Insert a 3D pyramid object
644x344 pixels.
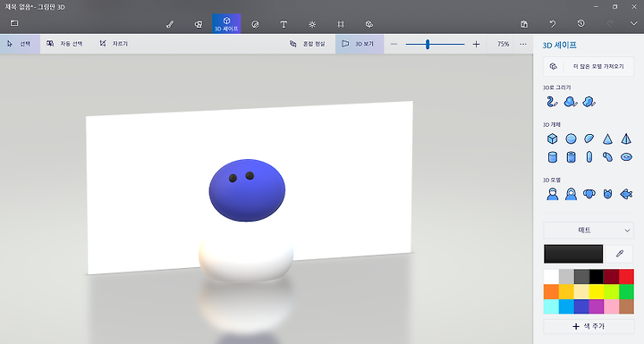coord(626,138)
